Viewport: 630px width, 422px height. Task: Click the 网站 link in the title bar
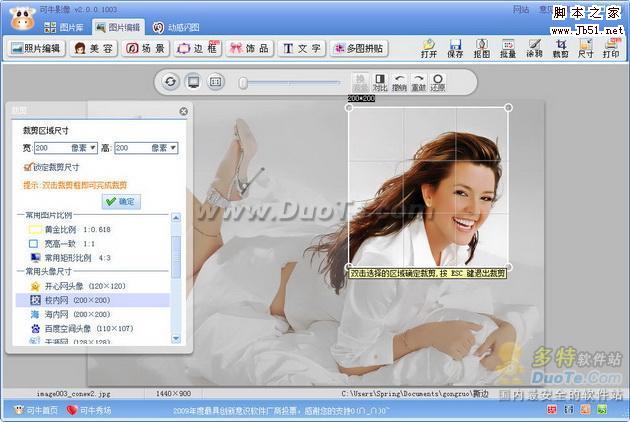(521, 10)
